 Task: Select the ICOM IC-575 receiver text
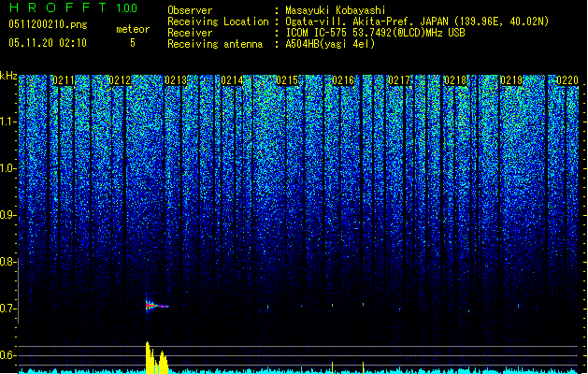pos(375,33)
